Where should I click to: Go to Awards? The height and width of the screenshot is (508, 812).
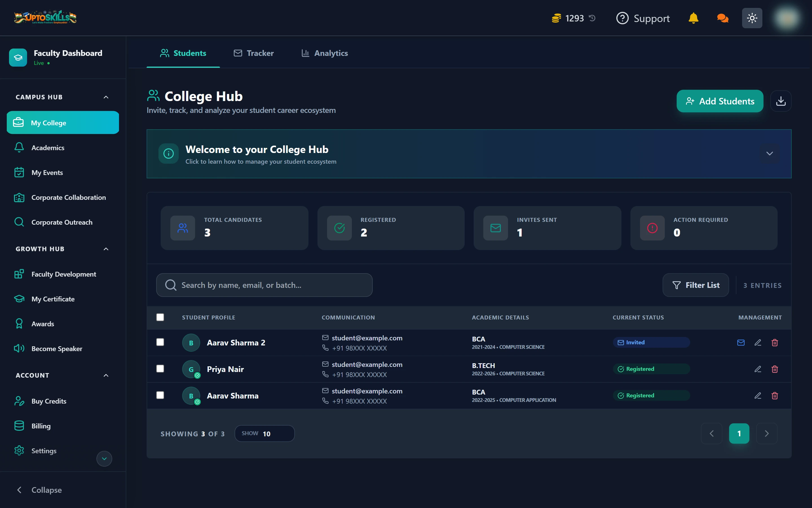click(x=63, y=324)
